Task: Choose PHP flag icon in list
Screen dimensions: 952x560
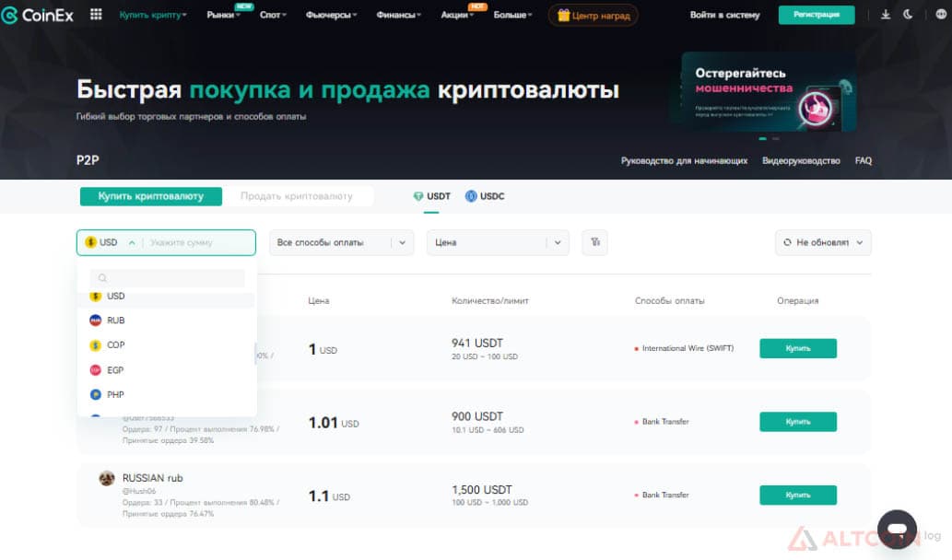Action: (95, 394)
